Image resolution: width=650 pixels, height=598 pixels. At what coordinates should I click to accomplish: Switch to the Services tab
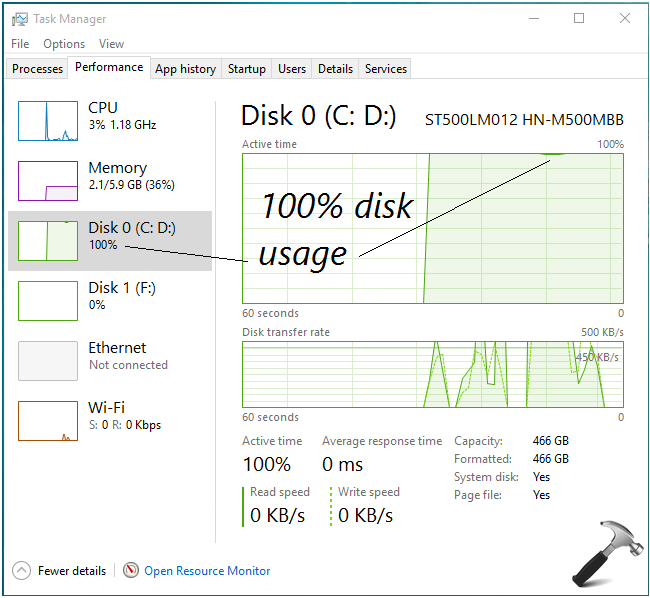(x=386, y=68)
